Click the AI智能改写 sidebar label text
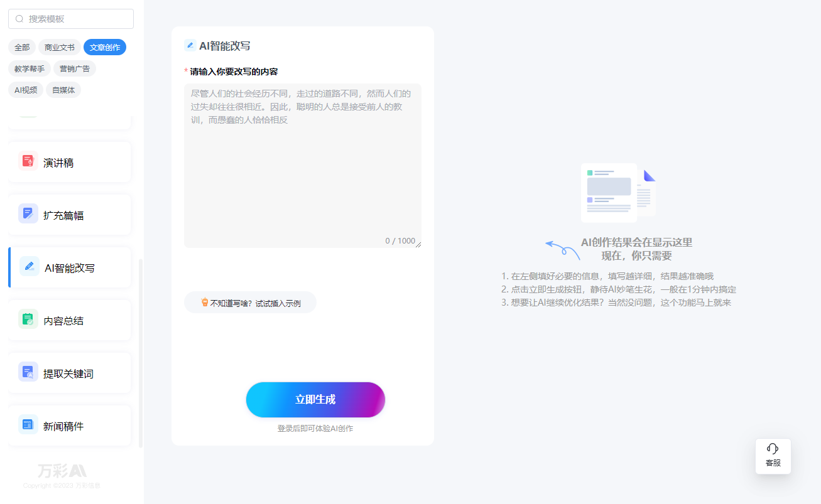 coord(70,268)
